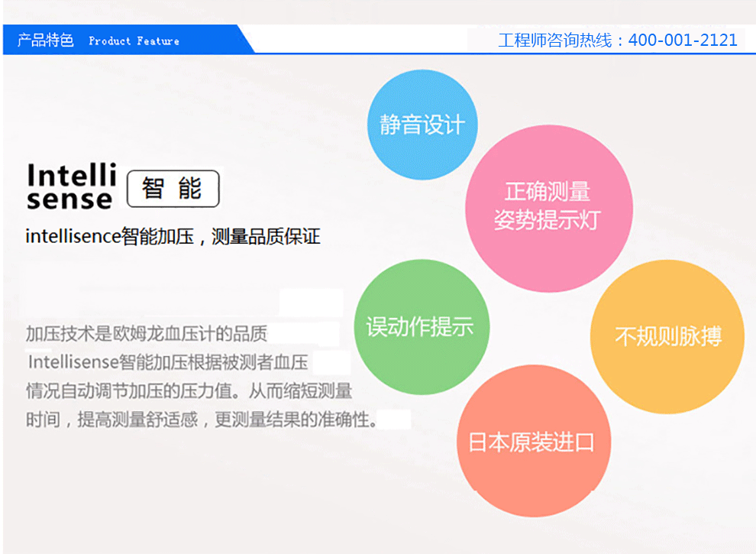756x554 pixels.
Task: Select 正确测量 text in the pink circle
Action: (548, 192)
